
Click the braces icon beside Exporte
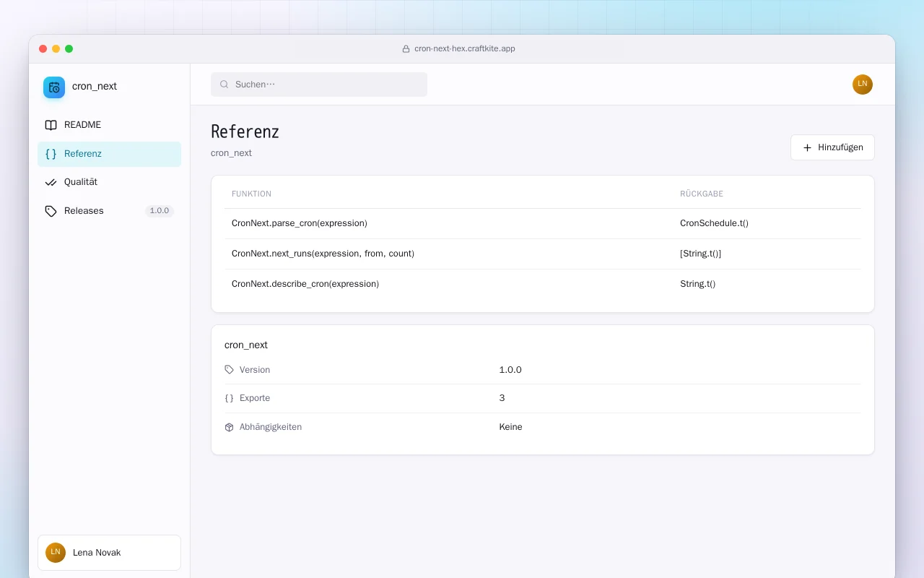[230, 398]
